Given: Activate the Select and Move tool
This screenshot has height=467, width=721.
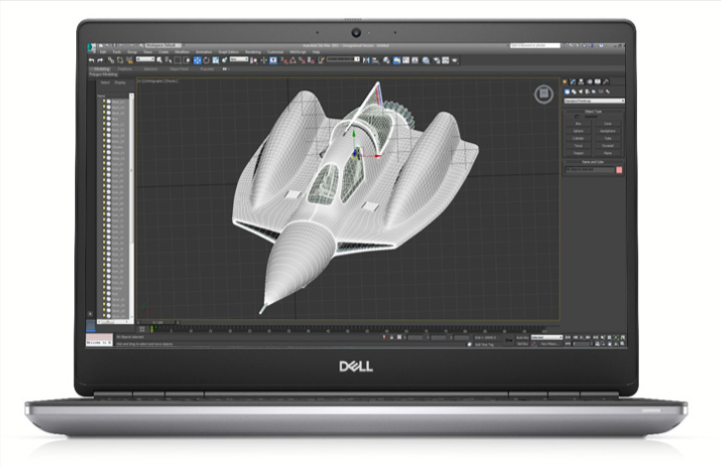Looking at the screenshot, I should (197, 60).
